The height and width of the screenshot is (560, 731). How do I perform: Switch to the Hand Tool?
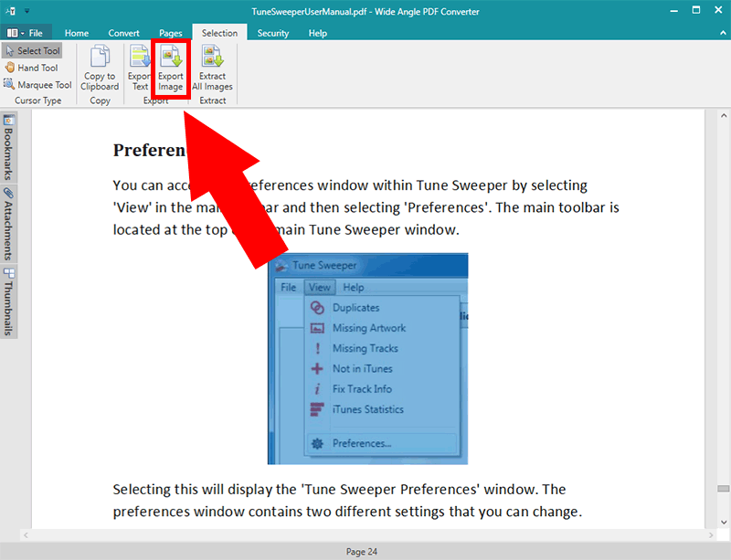pyautogui.click(x=31, y=68)
